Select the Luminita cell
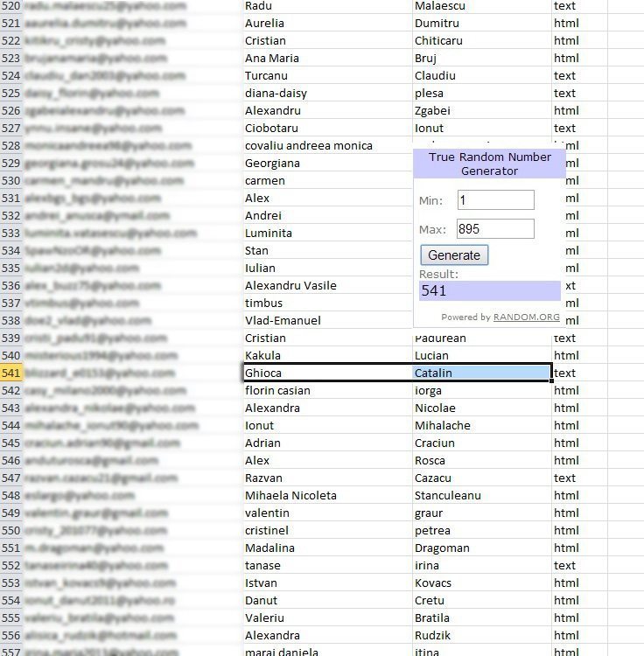This screenshot has width=644, height=656. 327,233
